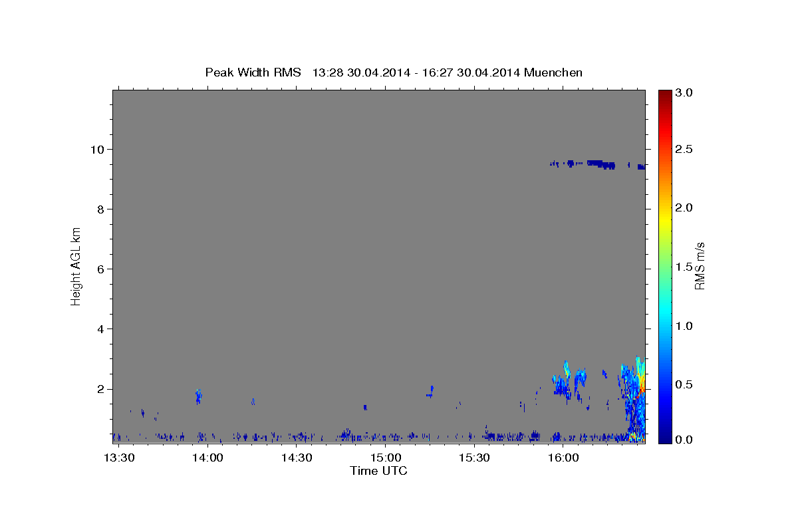This screenshot has width=798, height=532.
Task: Click the colorbar value 0.5
Action: [x=684, y=384]
